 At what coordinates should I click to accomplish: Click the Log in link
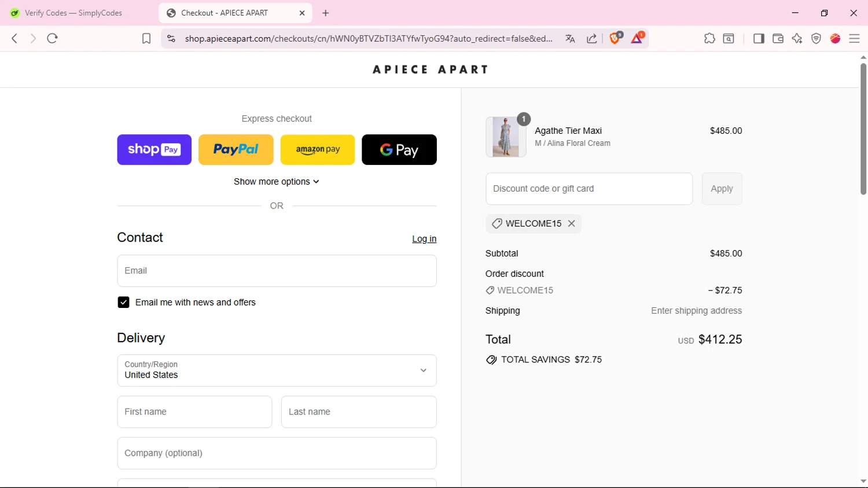424,239
